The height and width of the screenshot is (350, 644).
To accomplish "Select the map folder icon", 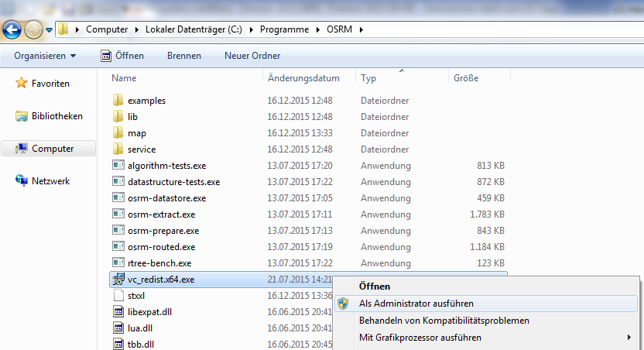I will pyautogui.click(x=118, y=132).
